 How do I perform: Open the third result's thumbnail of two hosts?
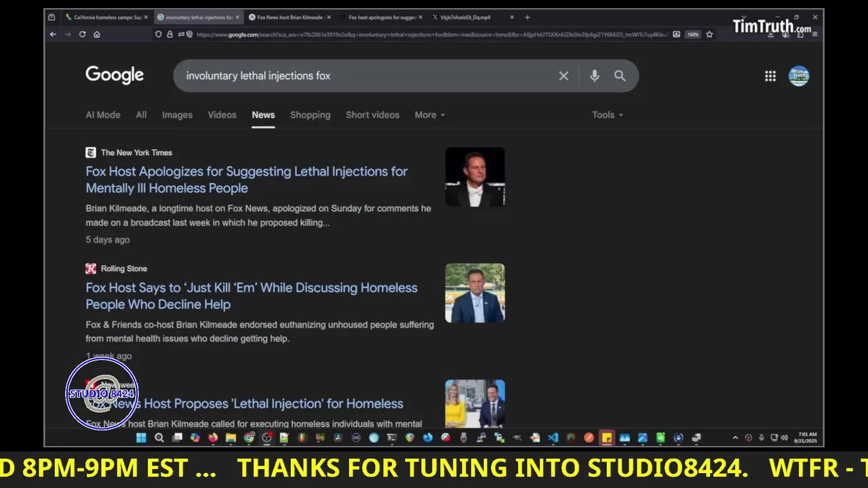(475, 403)
